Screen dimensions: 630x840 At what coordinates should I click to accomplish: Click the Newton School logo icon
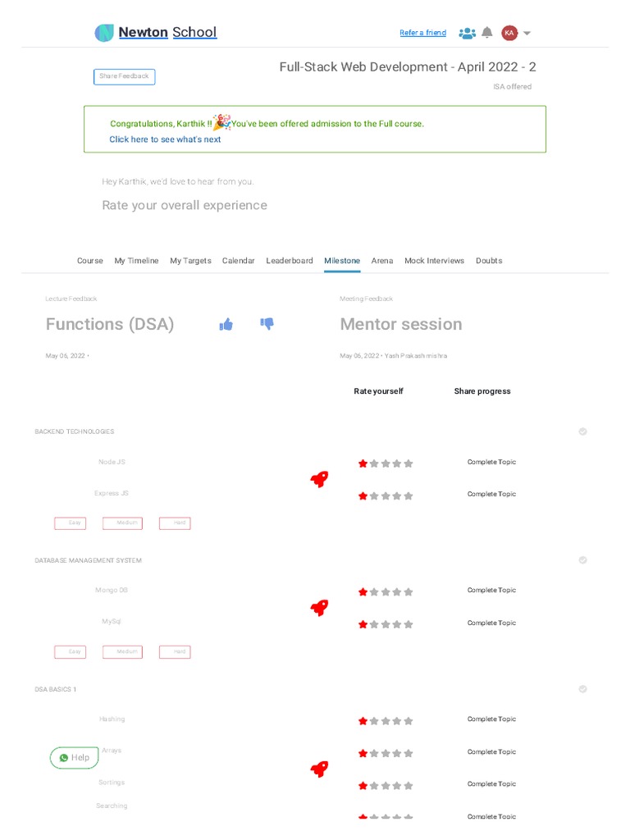point(104,33)
